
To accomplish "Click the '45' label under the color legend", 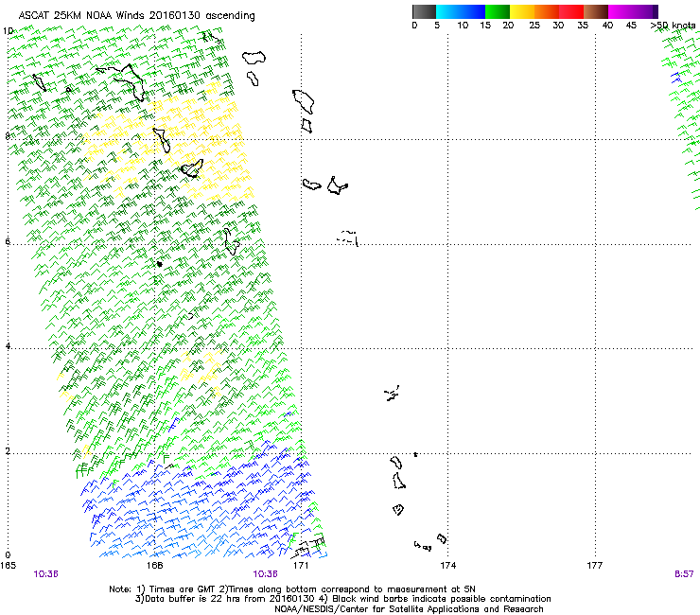I will tap(631, 26).
